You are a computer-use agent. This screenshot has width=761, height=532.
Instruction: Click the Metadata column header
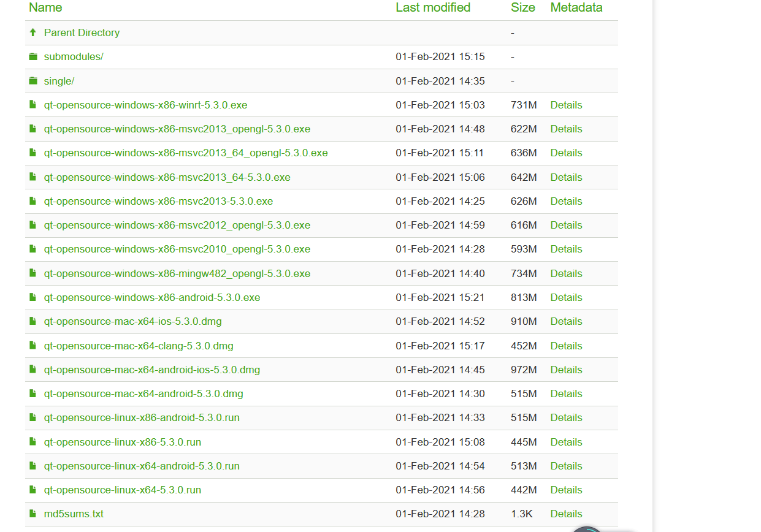(576, 7)
